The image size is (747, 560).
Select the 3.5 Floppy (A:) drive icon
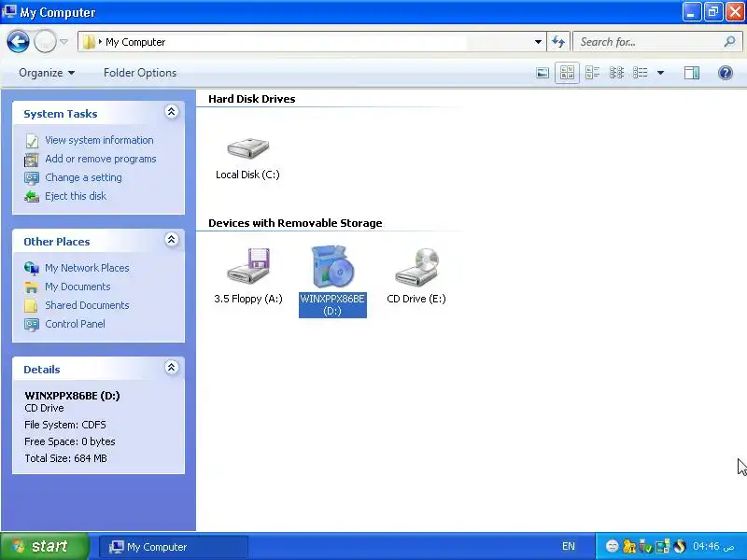click(248, 267)
